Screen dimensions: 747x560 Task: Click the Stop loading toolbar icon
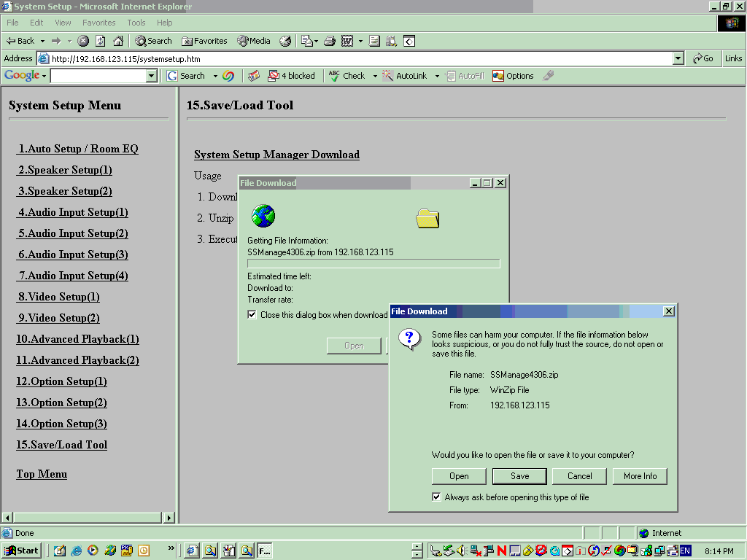[83, 41]
